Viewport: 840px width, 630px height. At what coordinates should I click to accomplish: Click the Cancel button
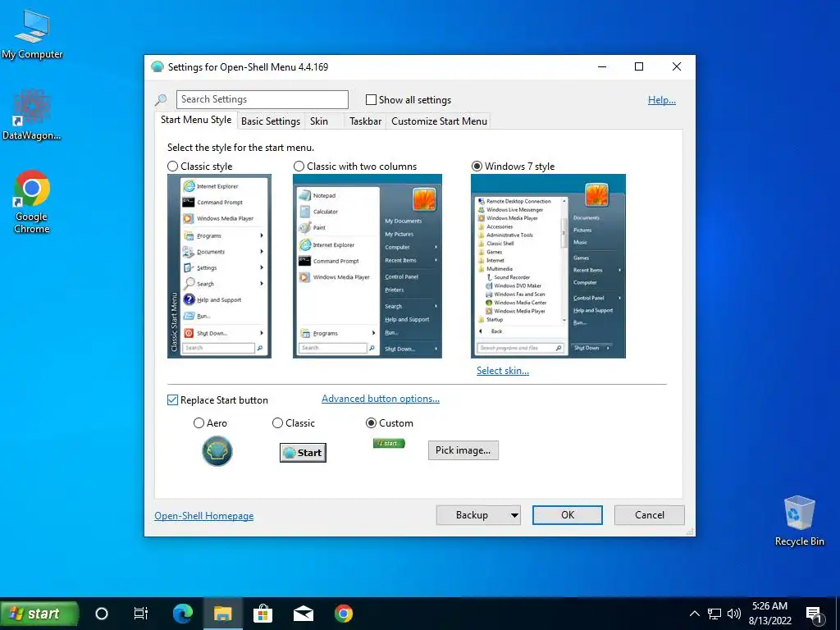(x=650, y=515)
